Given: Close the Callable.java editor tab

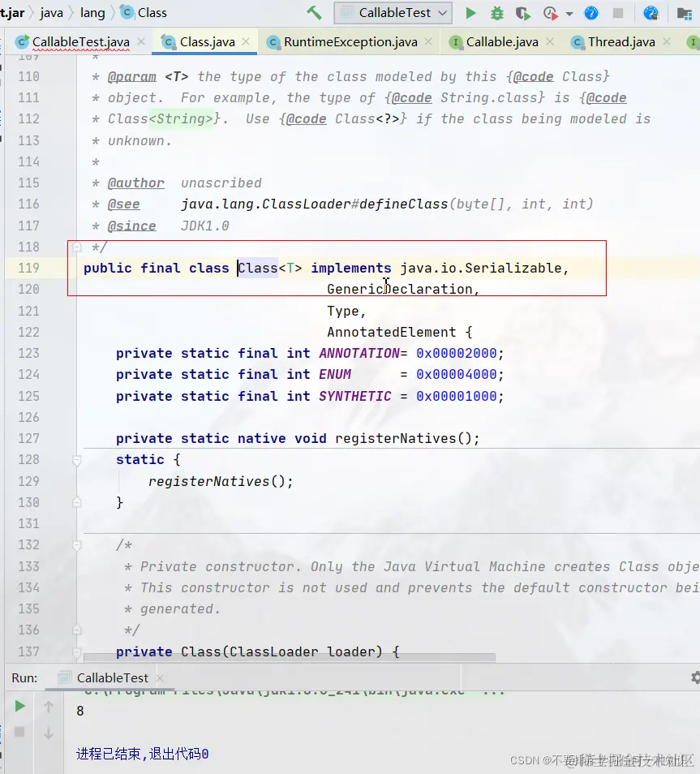Looking at the screenshot, I should pyautogui.click(x=550, y=42).
